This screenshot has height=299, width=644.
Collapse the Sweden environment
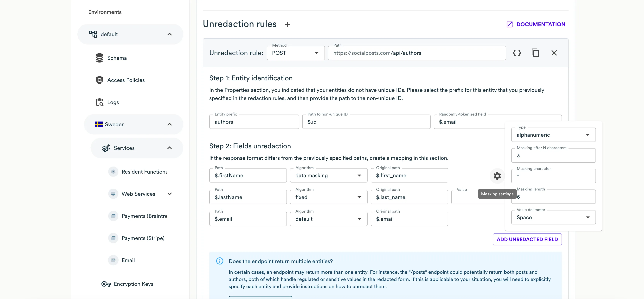pyautogui.click(x=169, y=124)
